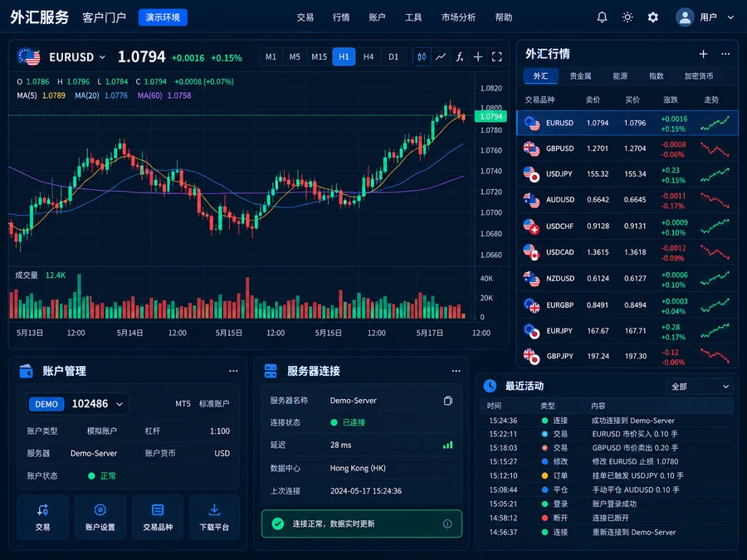747x560 pixels.
Task: Open the 帮助 top menu
Action: click(504, 17)
